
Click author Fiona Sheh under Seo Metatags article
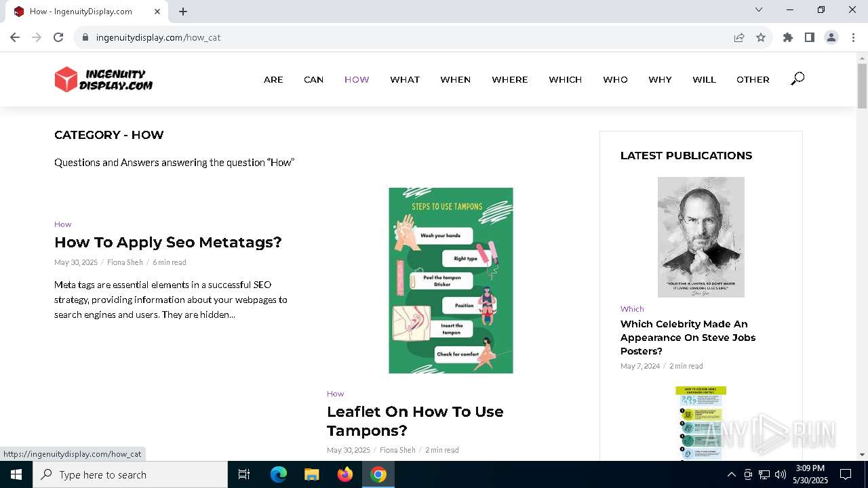coord(125,262)
